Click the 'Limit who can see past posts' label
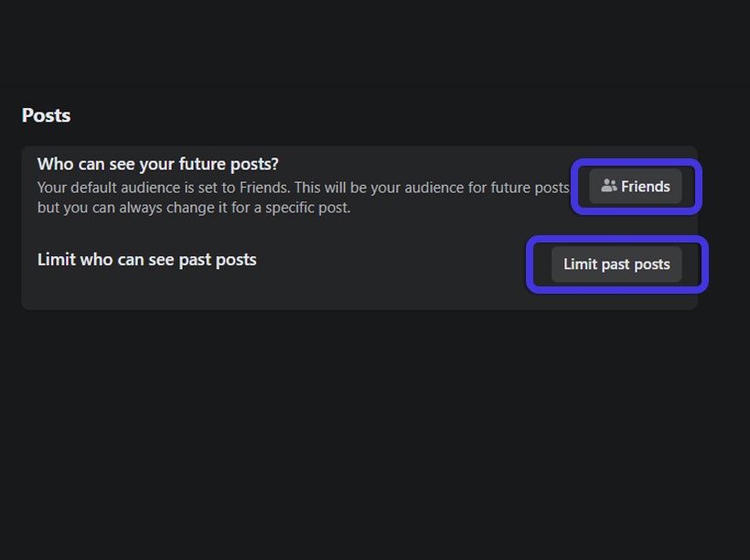750x560 pixels. pyautogui.click(x=146, y=260)
